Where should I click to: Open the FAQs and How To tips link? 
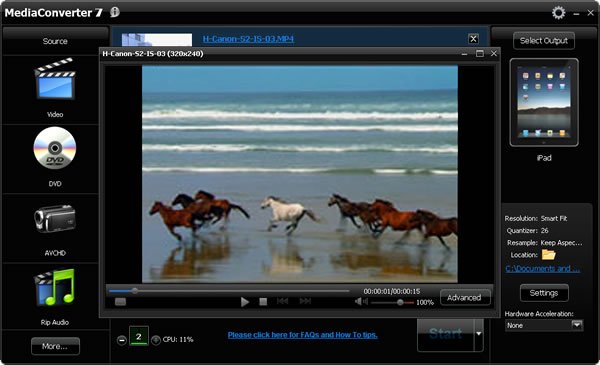302,335
